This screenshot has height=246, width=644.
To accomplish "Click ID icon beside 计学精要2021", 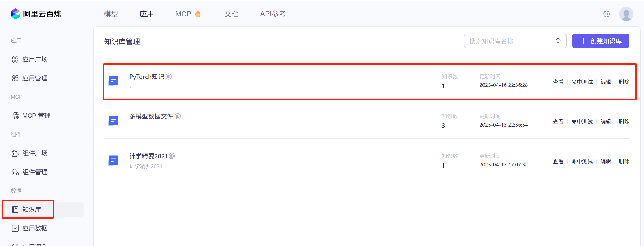I will (x=172, y=156).
